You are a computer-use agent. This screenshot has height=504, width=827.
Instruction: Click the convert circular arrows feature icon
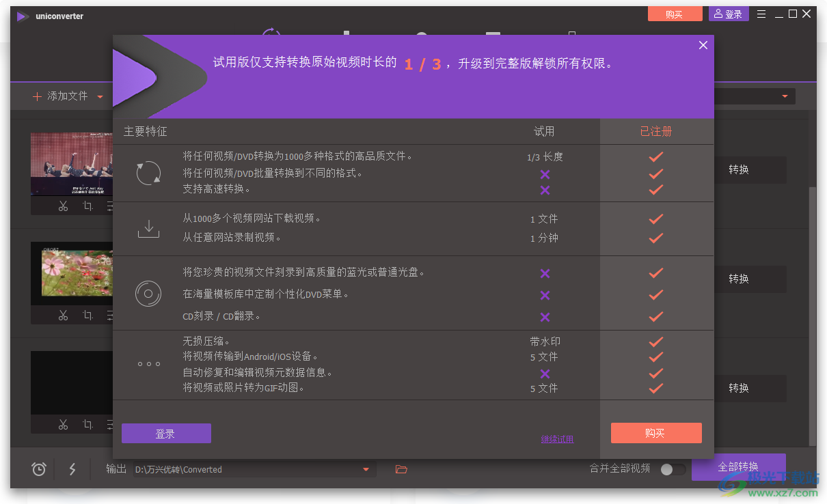[x=148, y=173]
